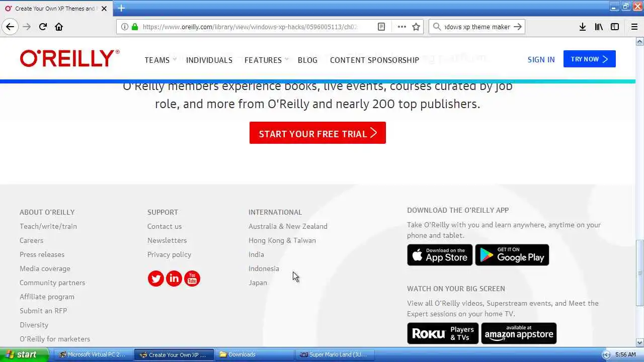Switch to Microsoft Virtual PC taskbar item
This screenshot has width=644, height=362.
point(93,354)
